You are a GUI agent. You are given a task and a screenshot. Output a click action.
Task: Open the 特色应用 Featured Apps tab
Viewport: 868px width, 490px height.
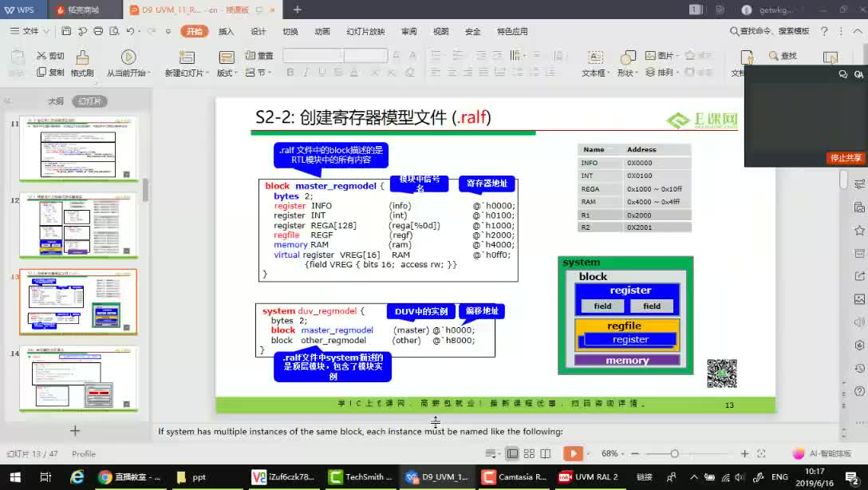[x=512, y=32]
